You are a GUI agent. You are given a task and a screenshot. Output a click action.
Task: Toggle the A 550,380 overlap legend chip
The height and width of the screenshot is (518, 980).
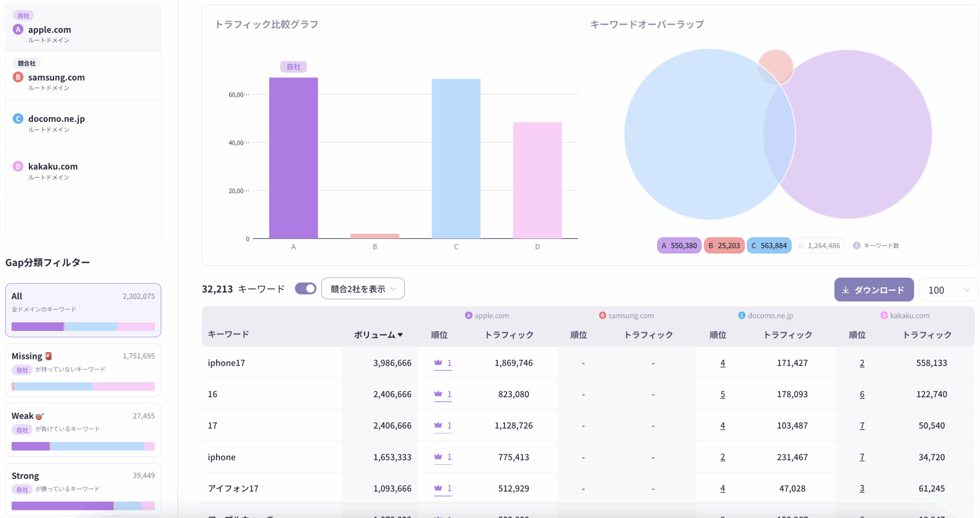click(x=679, y=246)
